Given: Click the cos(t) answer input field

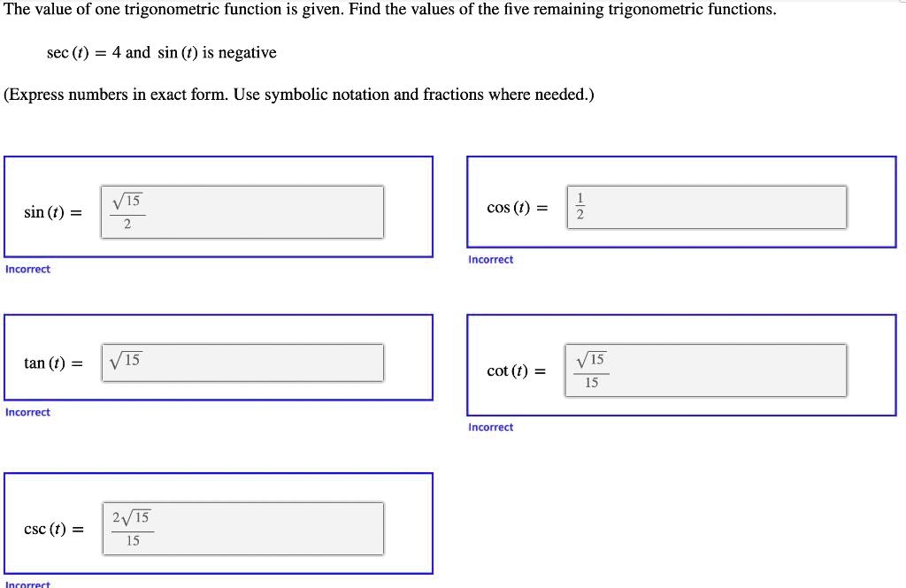Looking at the screenshot, I should click(x=705, y=206).
